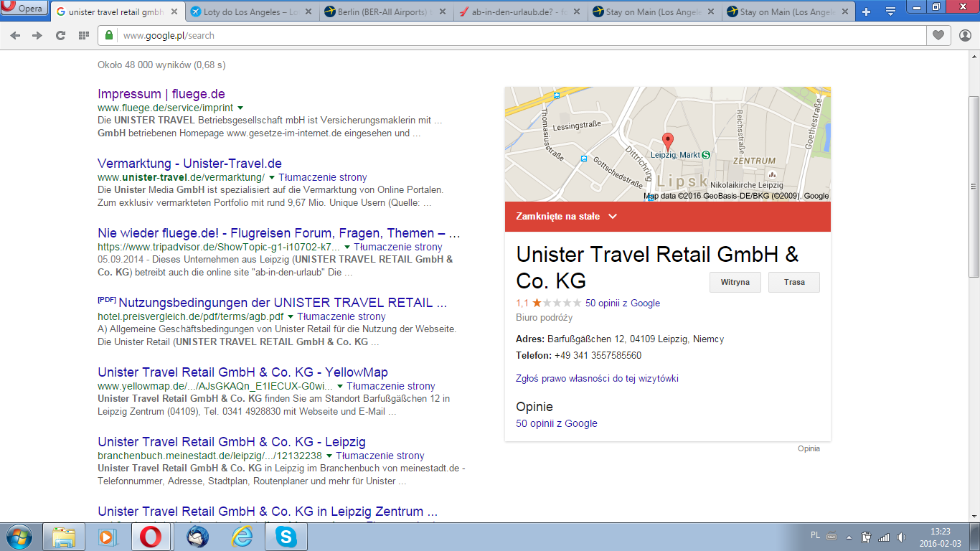The height and width of the screenshot is (551, 980).
Task: Click the Opinia feedback link below panel
Action: pos(809,448)
